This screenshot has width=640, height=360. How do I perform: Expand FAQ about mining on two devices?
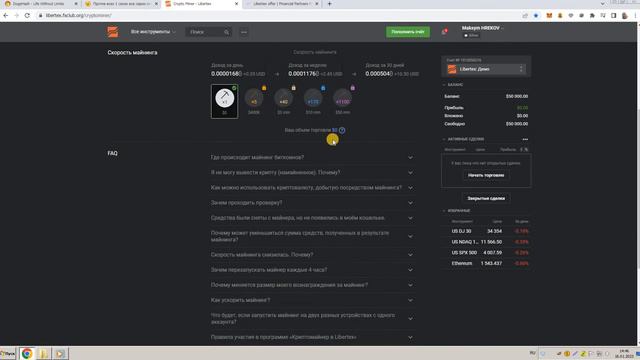click(312, 318)
